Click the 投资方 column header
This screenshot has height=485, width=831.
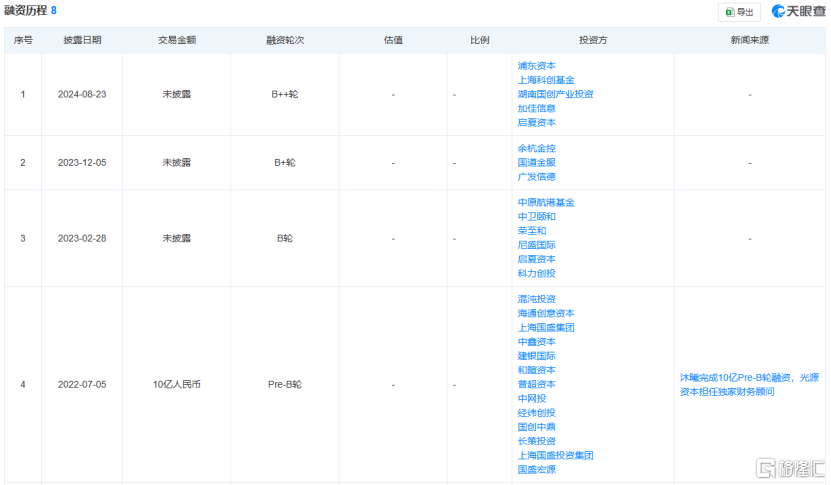coord(593,40)
